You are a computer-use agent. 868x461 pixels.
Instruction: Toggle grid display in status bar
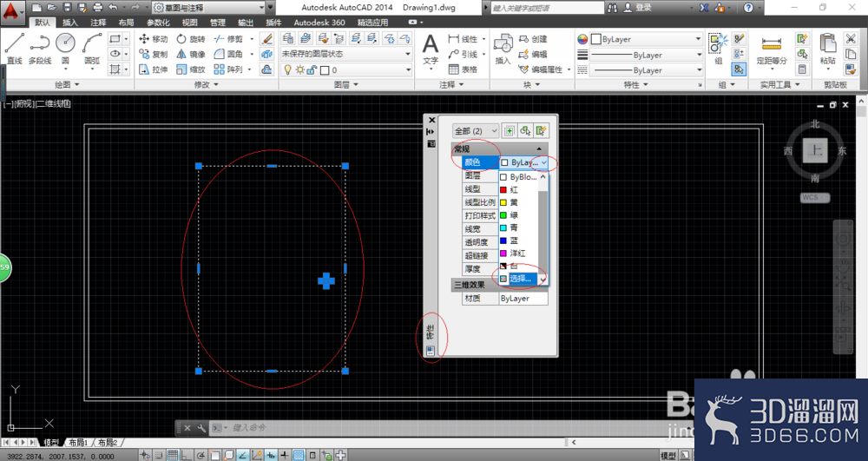173,456
